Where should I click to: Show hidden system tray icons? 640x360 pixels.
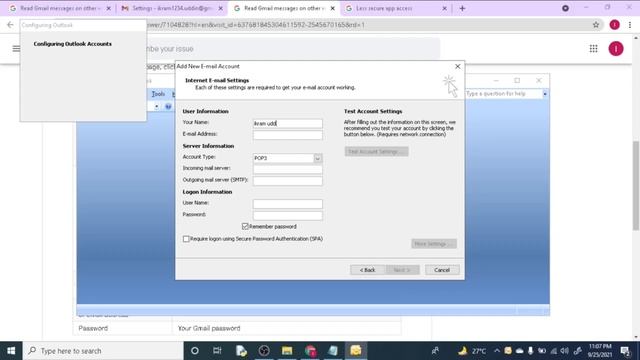[497, 351]
